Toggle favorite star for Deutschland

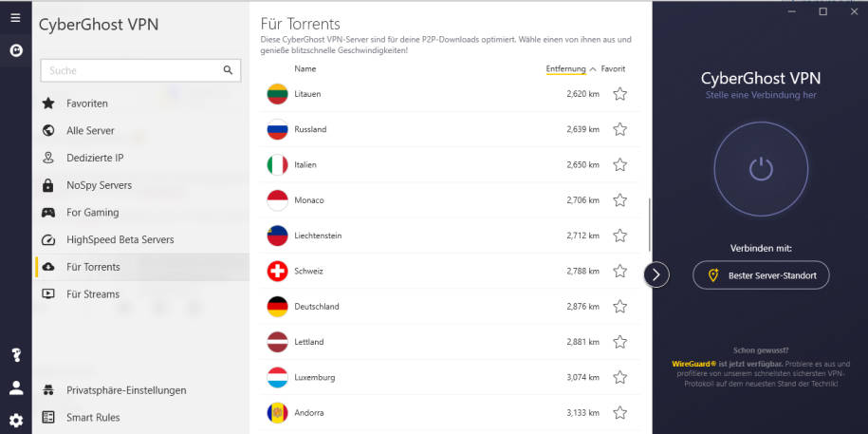pyautogui.click(x=620, y=307)
